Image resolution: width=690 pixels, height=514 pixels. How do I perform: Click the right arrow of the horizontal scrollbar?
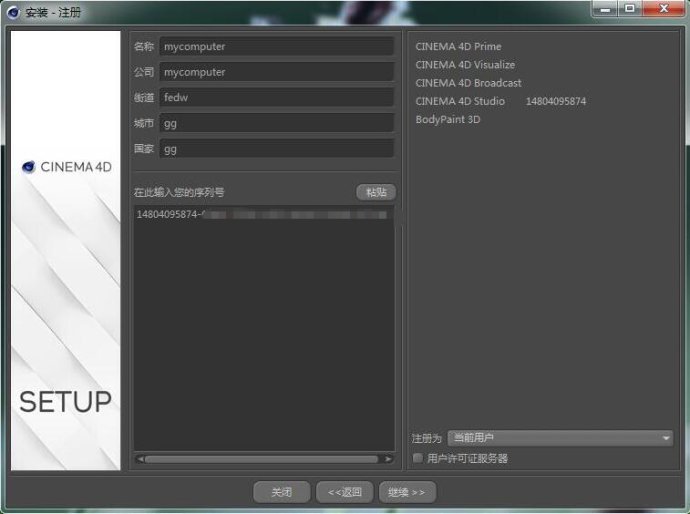[x=388, y=459]
